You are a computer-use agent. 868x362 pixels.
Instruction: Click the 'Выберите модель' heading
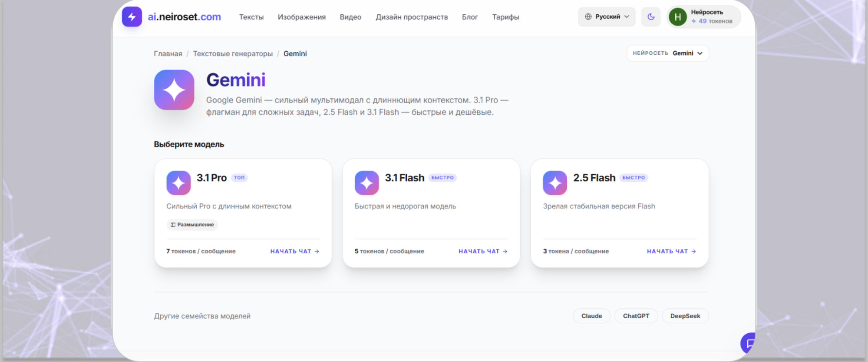(x=189, y=144)
